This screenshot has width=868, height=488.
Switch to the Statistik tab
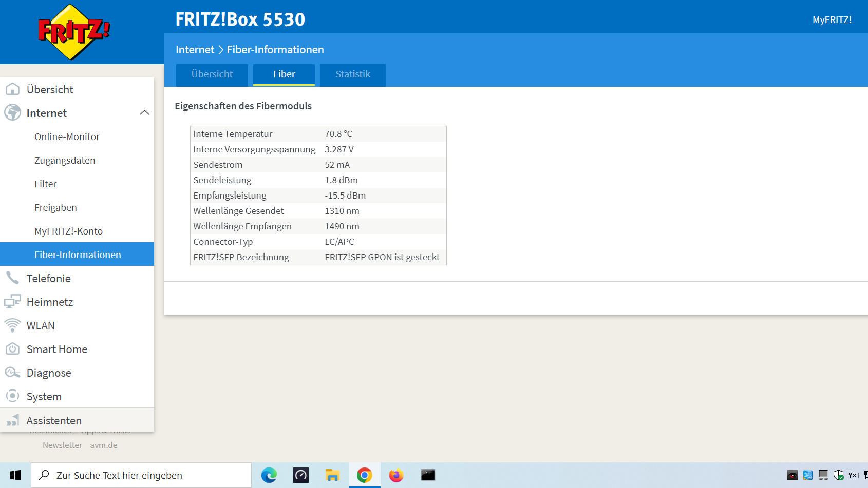pos(352,74)
